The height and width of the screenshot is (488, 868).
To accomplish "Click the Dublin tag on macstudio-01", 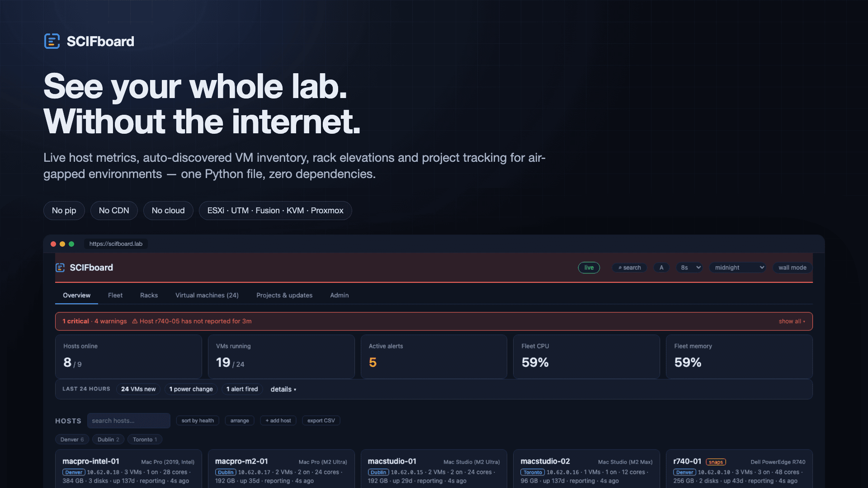I will [x=378, y=472].
